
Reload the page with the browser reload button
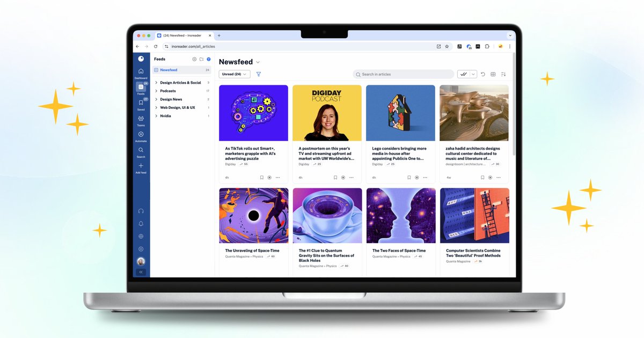156,47
